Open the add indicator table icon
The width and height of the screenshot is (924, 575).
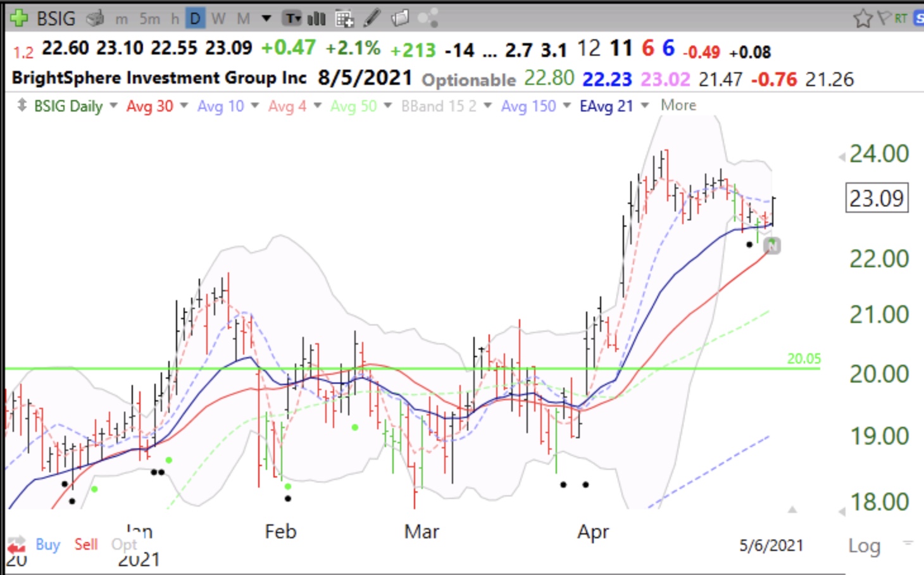[344, 19]
